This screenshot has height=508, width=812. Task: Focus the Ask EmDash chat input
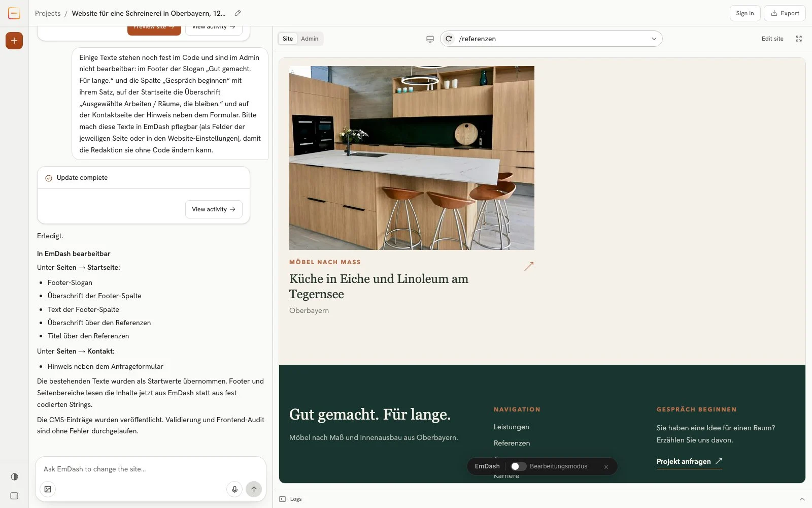(x=151, y=469)
